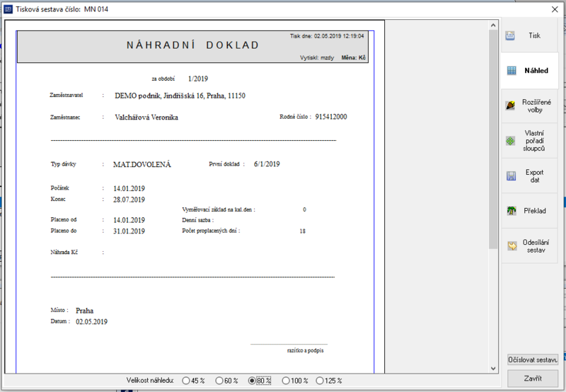Select the 125 % preview size
The width and height of the screenshot is (566, 392).
coord(329,381)
